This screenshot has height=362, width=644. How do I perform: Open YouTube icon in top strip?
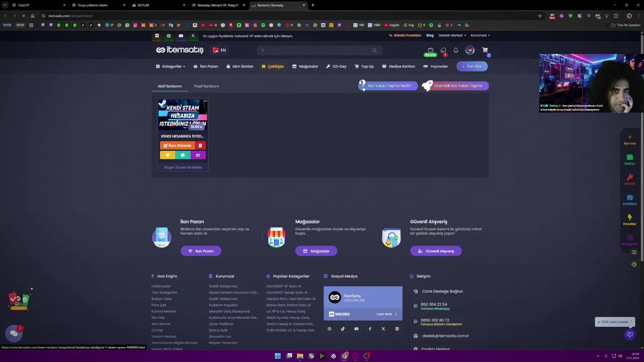pos(181,36)
